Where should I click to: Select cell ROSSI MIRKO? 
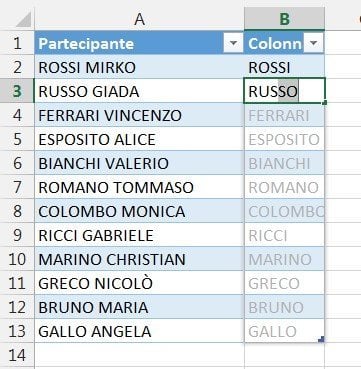click(x=139, y=67)
